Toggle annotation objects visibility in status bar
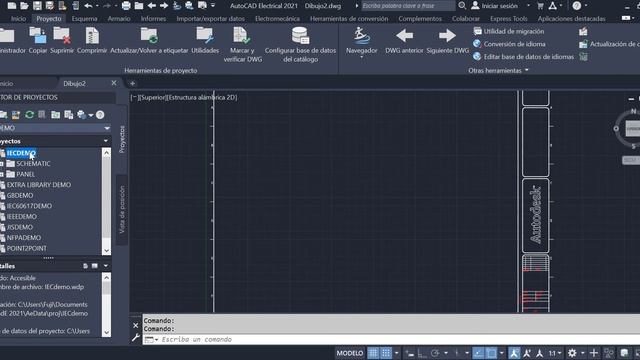The height and width of the screenshot is (360, 640). click(x=514, y=353)
